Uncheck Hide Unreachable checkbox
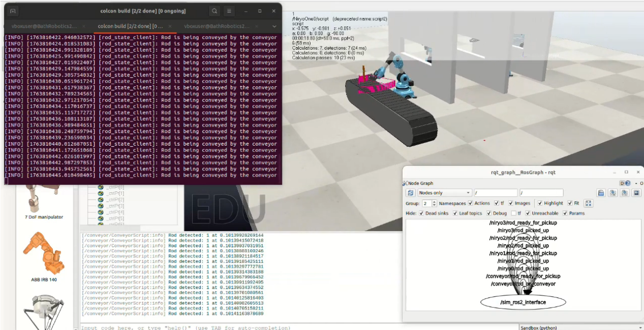This screenshot has width=644, height=330. coord(528,213)
